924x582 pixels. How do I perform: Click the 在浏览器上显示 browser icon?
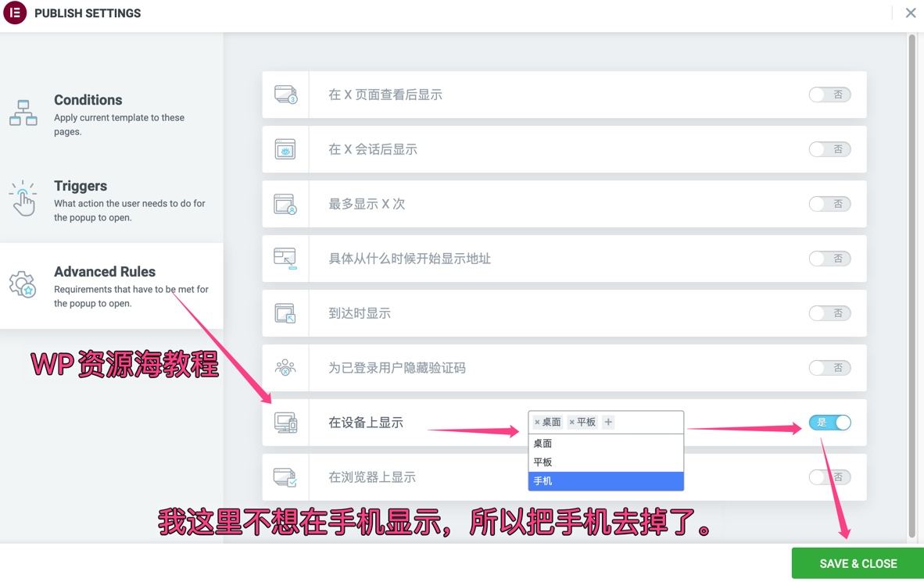click(285, 477)
